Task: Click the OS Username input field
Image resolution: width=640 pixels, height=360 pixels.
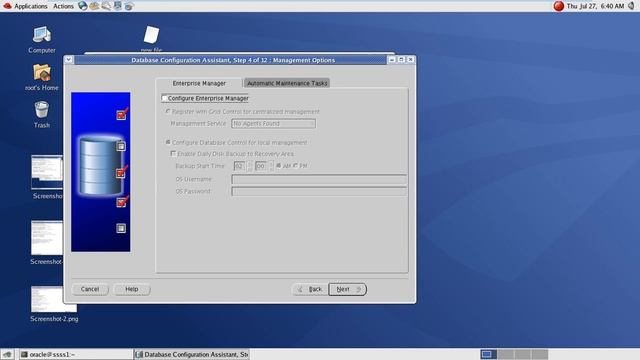Action: (319, 179)
